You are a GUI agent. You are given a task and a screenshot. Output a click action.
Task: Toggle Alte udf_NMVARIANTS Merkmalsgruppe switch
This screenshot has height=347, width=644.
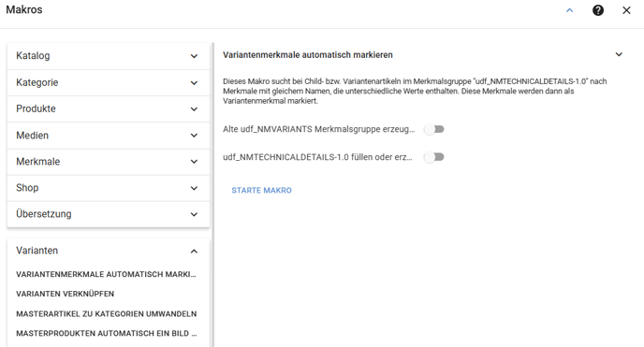(x=434, y=129)
